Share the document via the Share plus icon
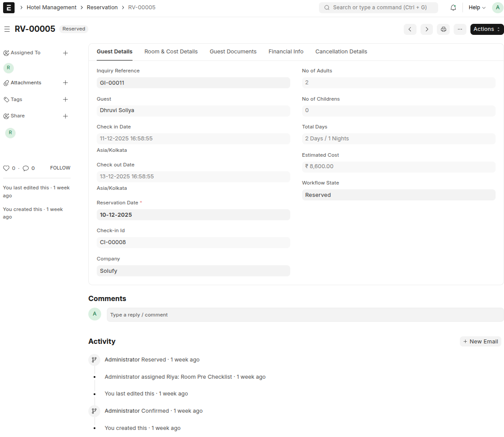This screenshot has width=504, height=437. click(65, 116)
